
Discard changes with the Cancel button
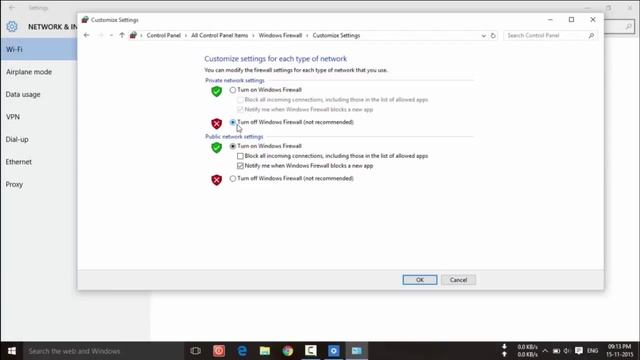[458, 280]
